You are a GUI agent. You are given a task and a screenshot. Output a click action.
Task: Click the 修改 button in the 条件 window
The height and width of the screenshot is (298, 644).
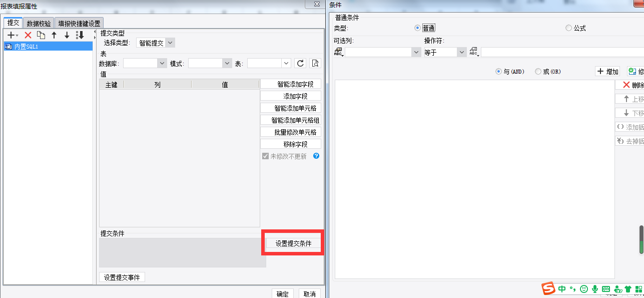(x=635, y=72)
